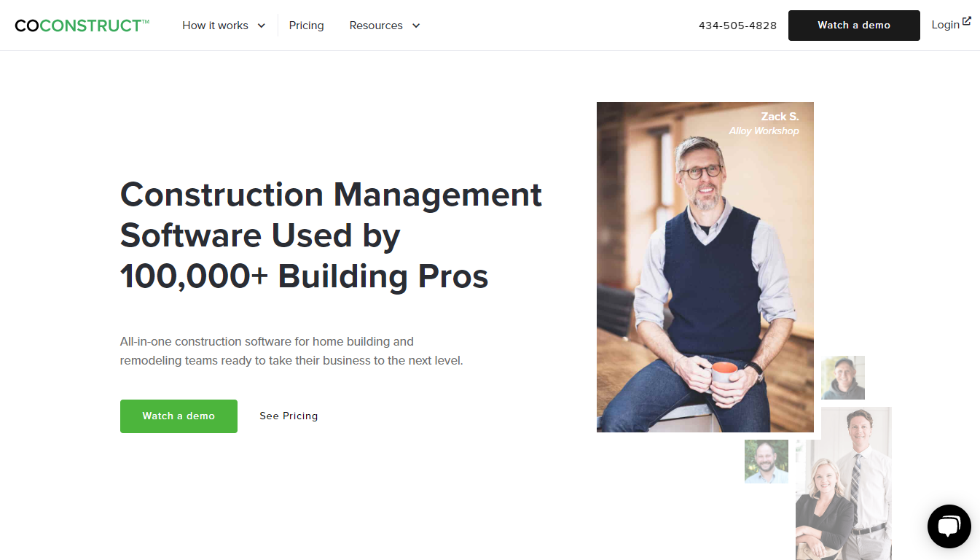Select the small thumbnail of man in cap
Screen dimensions: 980x560
point(843,378)
